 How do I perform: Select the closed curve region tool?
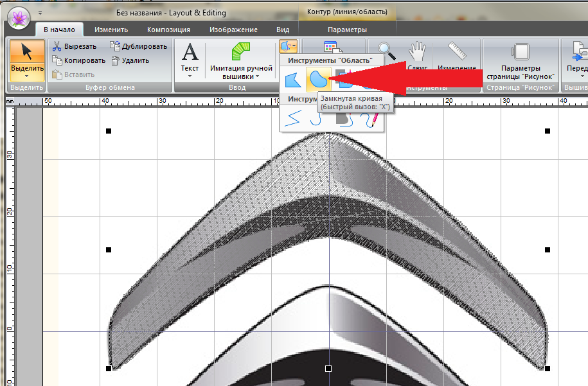(318, 79)
